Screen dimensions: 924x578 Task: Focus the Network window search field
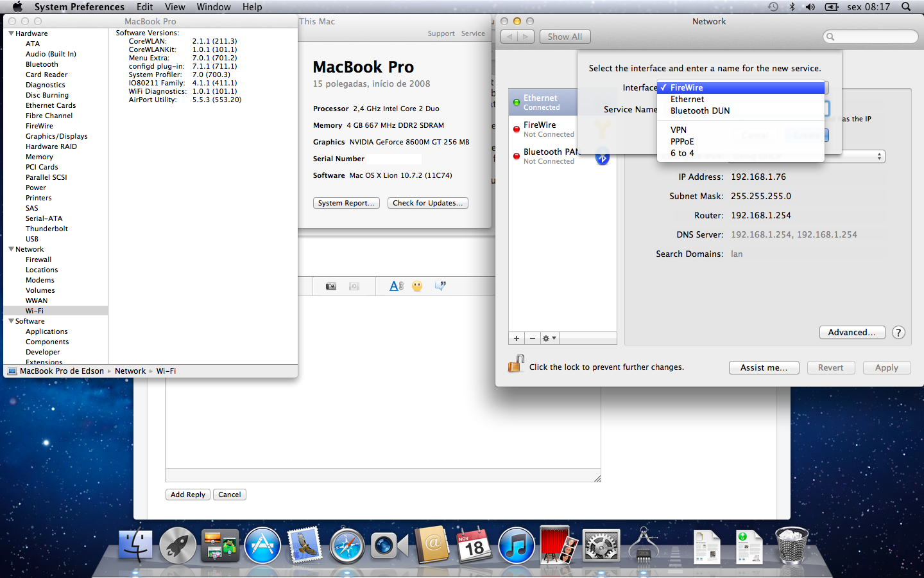click(870, 37)
